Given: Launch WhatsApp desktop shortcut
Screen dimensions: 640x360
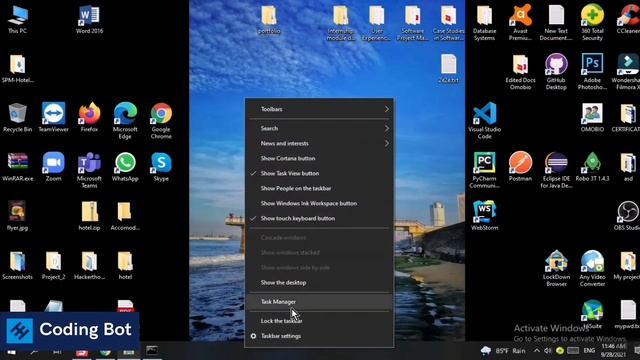Looking at the screenshot, I should [125, 167].
